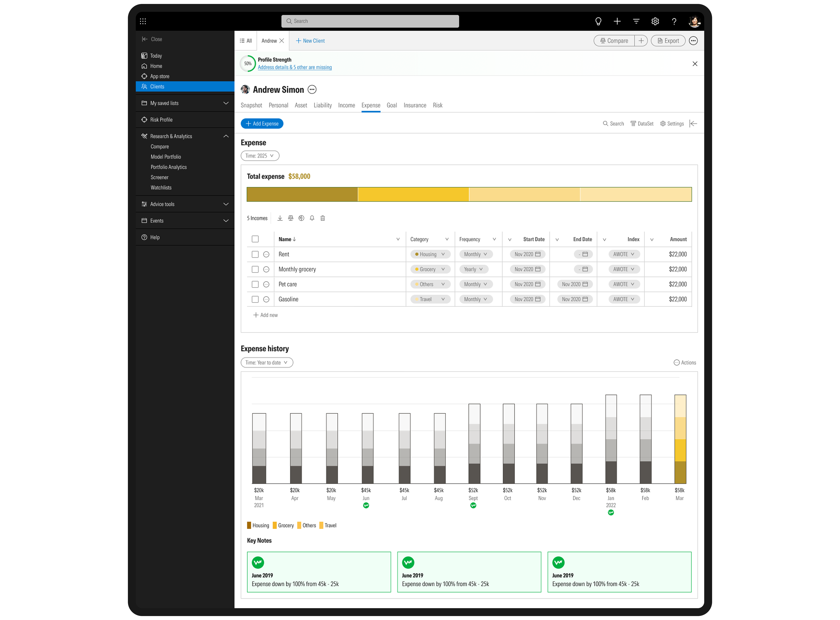Open the Time: 2025 dropdown
840x620 pixels.
coord(260,156)
